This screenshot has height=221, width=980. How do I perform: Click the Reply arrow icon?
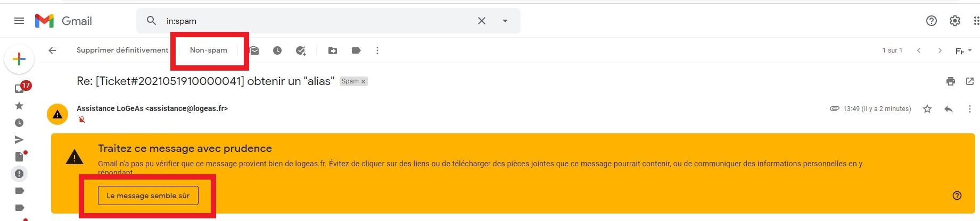point(948,109)
